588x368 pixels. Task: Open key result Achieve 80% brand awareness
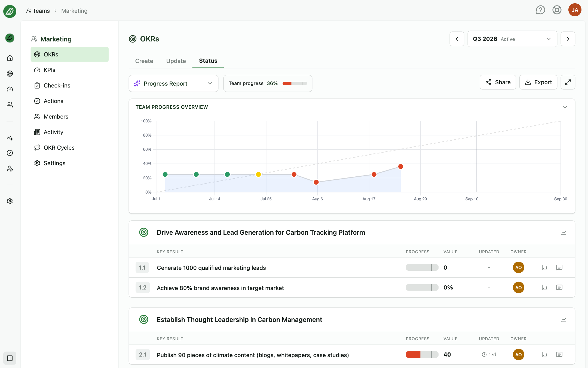click(220, 288)
